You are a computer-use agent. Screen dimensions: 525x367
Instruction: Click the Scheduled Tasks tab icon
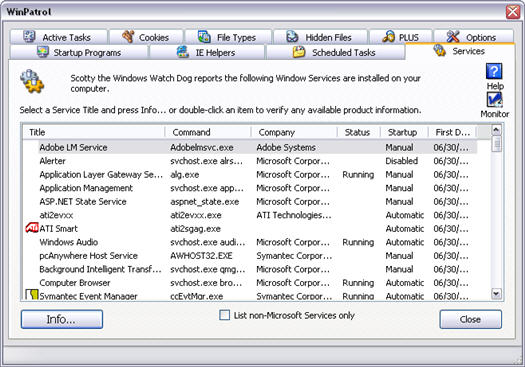(299, 52)
